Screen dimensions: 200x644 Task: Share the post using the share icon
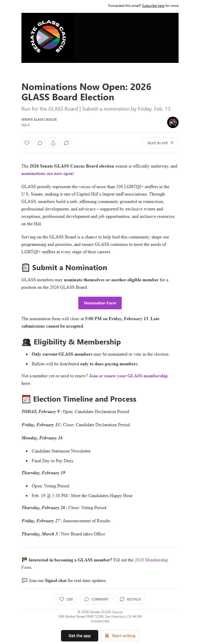tap(53, 143)
